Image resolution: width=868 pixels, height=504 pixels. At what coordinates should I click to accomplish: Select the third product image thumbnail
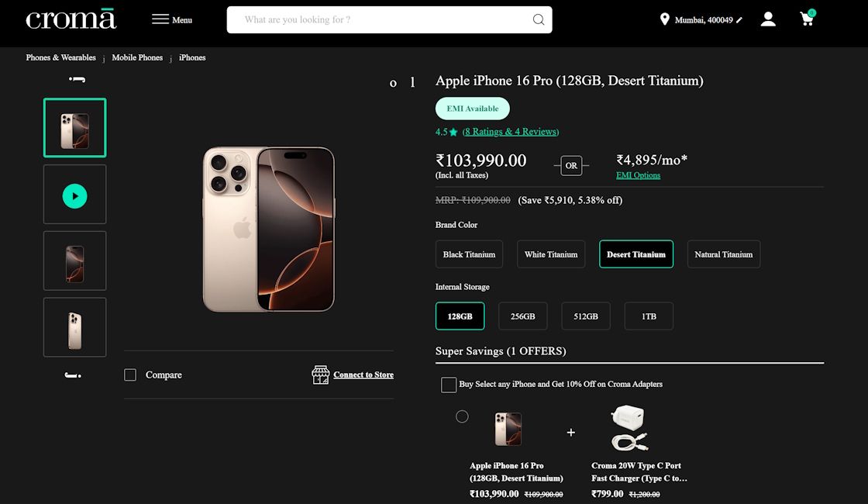click(x=74, y=261)
